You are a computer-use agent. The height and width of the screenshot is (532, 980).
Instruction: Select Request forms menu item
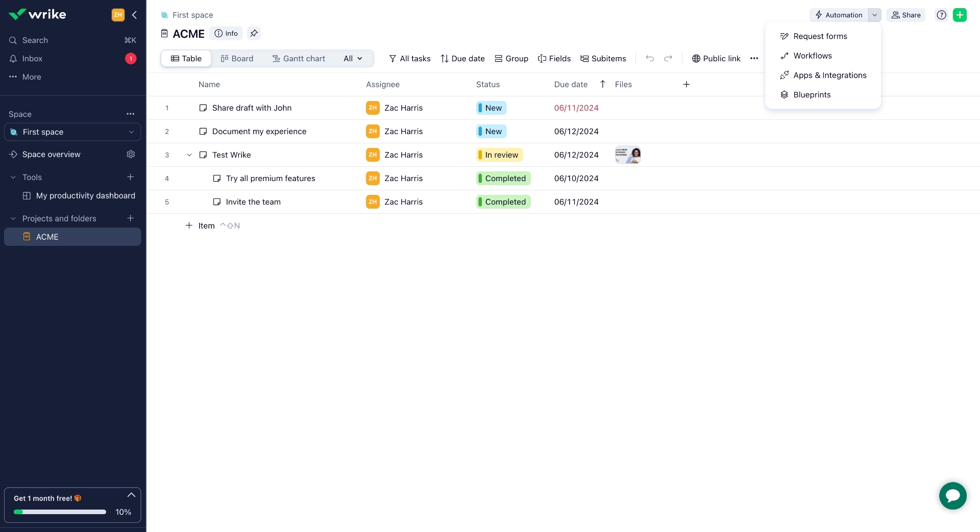tap(823, 37)
